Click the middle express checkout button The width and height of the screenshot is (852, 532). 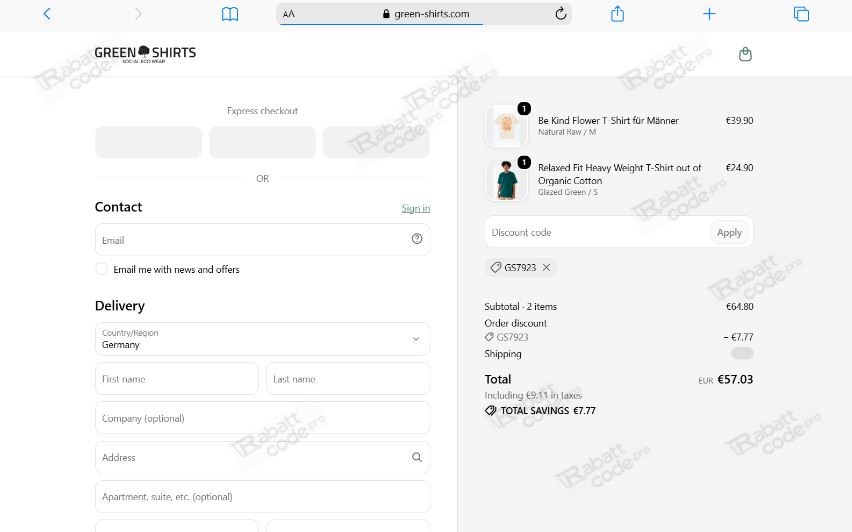(262, 142)
